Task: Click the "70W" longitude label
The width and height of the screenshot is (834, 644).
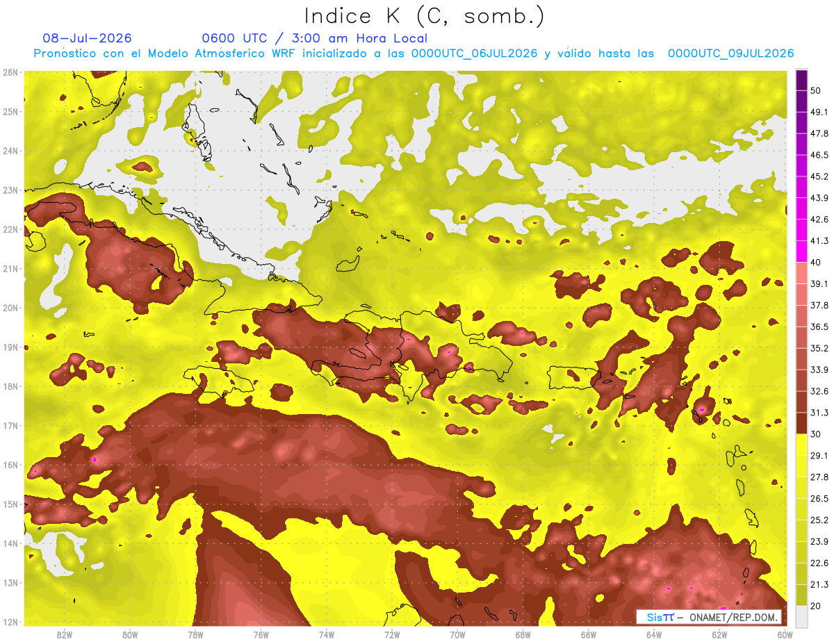Action: click(x=458, y=634)
